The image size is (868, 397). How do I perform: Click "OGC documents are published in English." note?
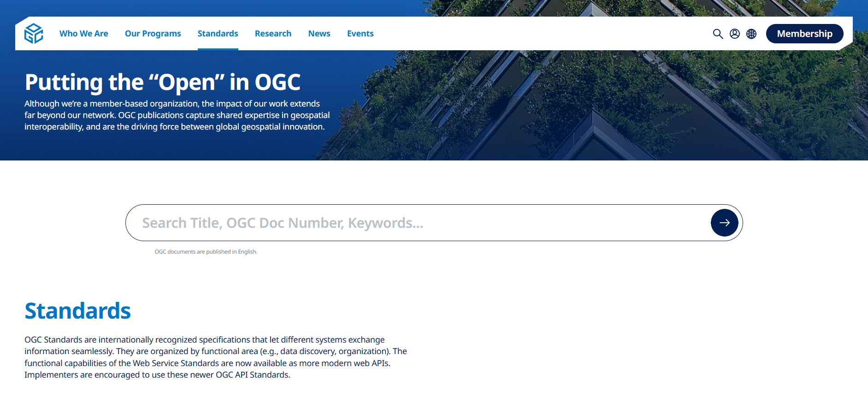coord(206,252)
